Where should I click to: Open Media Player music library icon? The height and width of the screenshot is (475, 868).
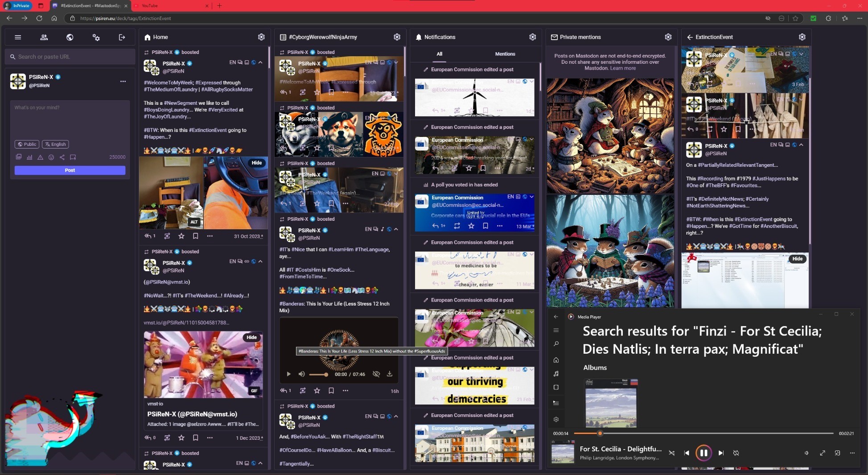tap(556, 374)
